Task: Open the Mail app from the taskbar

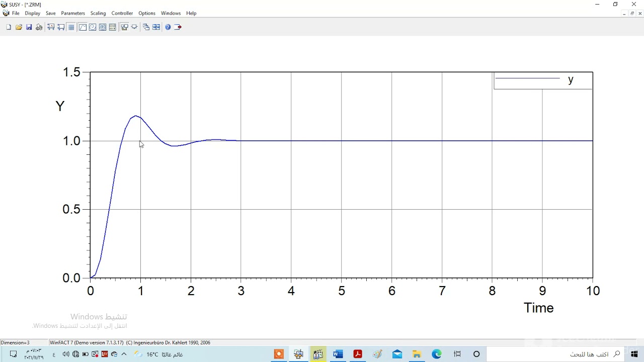Action: coord(397,354)
